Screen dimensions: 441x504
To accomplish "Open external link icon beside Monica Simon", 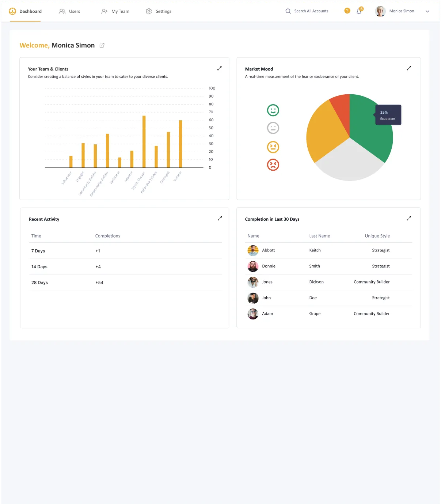I will click(x=102, y=45).
